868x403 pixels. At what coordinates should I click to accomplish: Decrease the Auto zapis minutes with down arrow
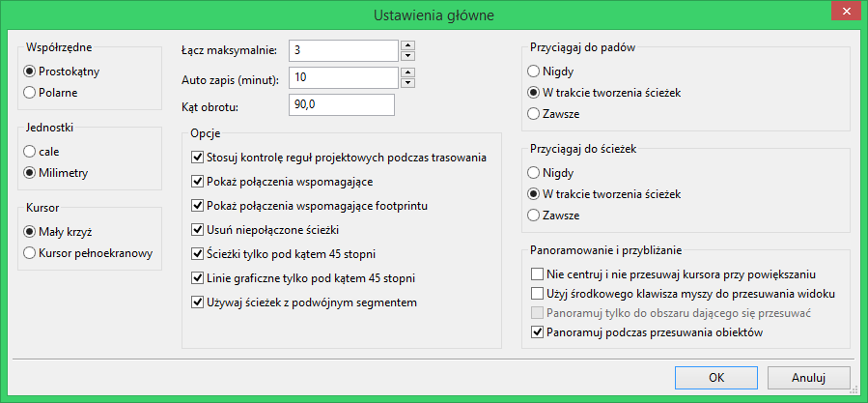(408, 82)
